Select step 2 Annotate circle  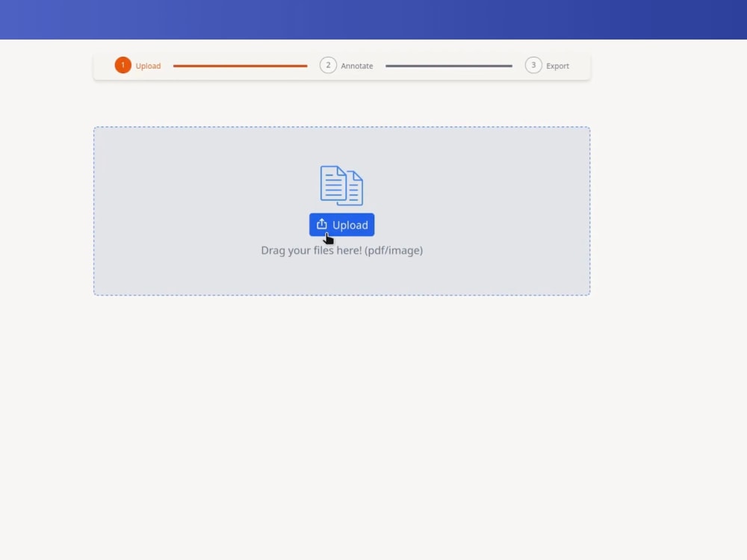click(x=328, y=65)
